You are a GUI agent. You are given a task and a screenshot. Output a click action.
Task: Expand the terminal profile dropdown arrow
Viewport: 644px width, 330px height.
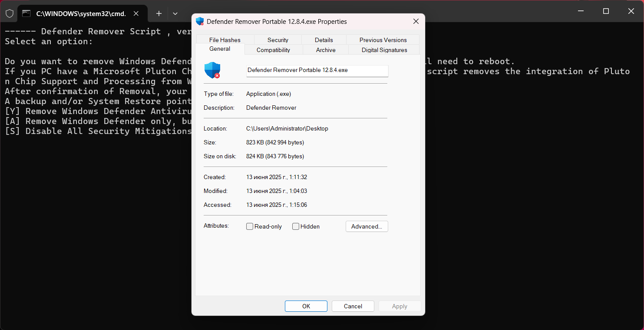click(x=175, y=13)
